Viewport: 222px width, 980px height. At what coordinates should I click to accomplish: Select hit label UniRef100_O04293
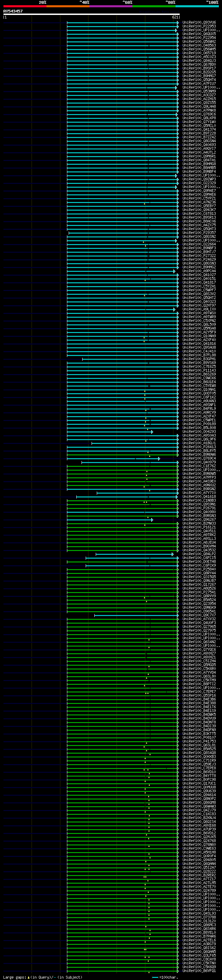click(x=199, y=431)
